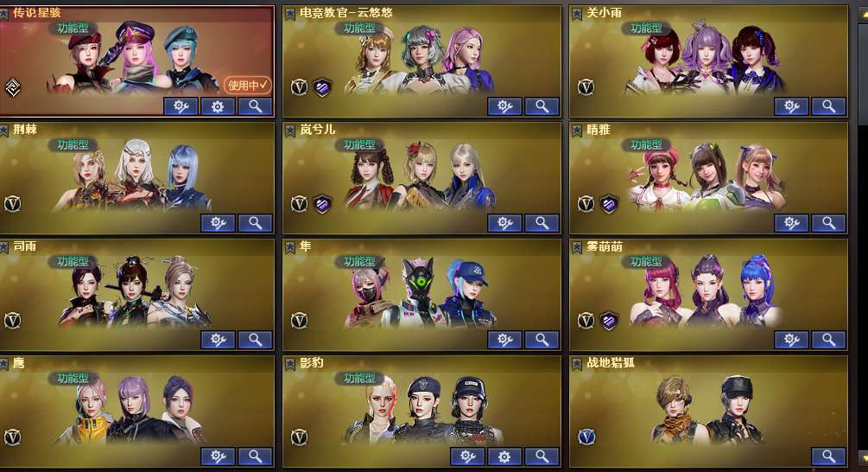The width and height of the screenshot is (868, 472).
Task: Click the V badge on 晴雅 card
Action: [x=586, y=204]
